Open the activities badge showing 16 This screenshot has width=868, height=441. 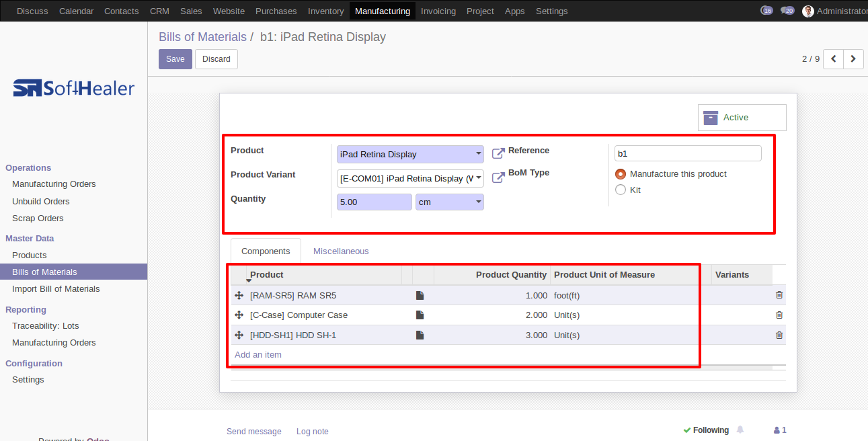766,11
